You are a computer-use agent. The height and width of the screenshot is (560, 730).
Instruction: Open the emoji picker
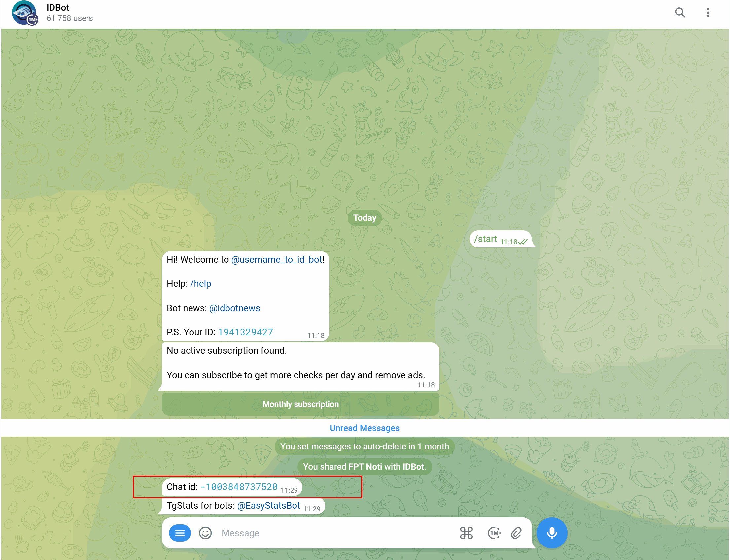(x=205, y=533)
